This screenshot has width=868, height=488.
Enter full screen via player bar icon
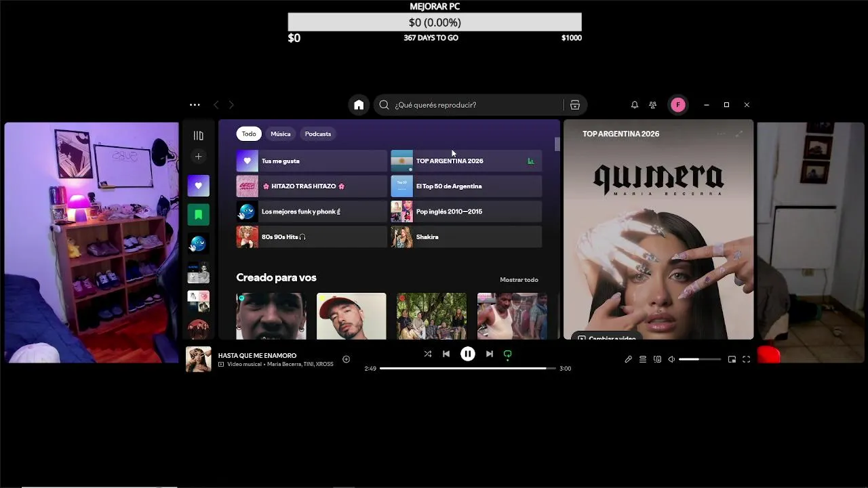pyautogui.click(x=746, y=359)
